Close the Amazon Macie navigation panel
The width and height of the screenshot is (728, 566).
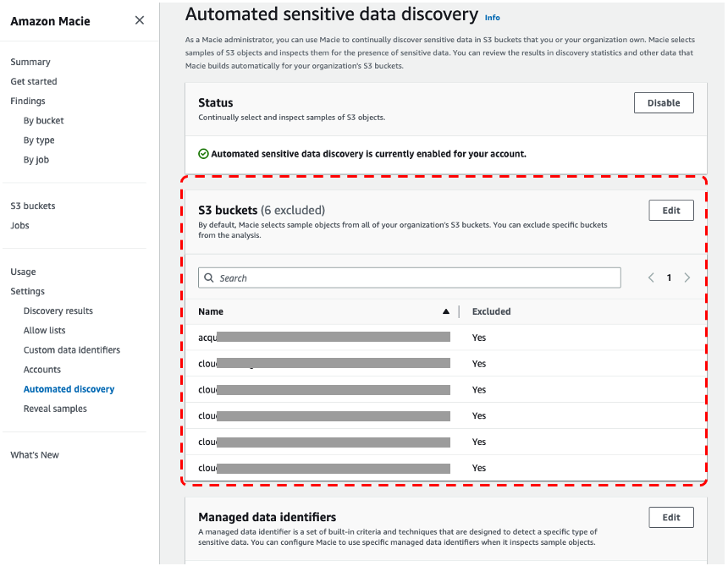point(140,20)
